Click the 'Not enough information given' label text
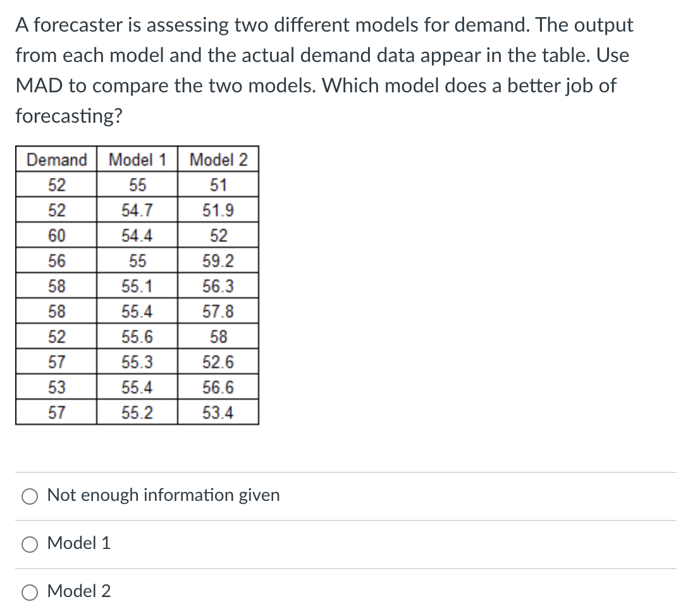The image size is (688, 616). (163, 496)
